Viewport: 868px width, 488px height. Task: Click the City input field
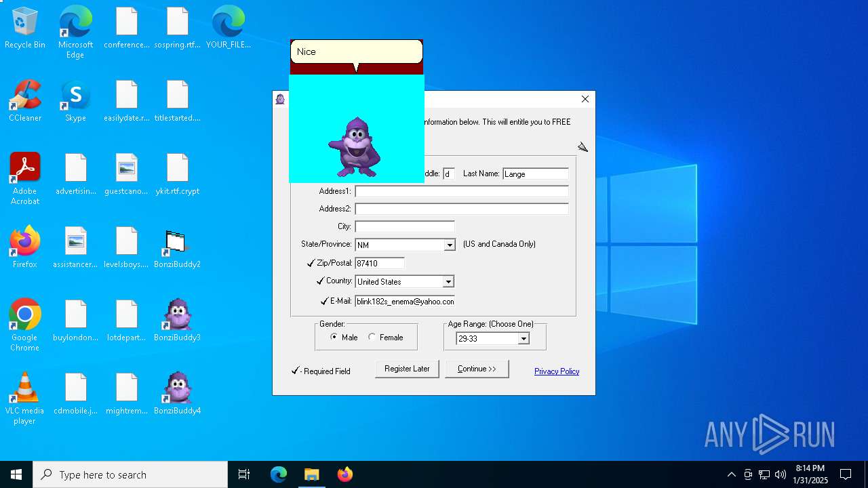point(405,226)
